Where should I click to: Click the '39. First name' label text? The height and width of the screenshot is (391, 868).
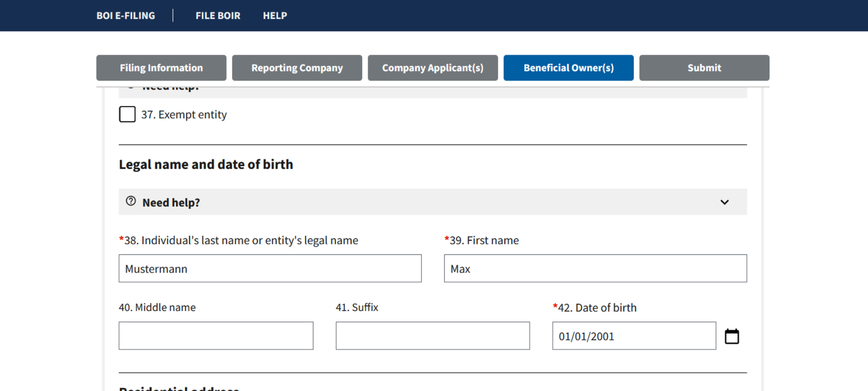[x=484, y=241]
